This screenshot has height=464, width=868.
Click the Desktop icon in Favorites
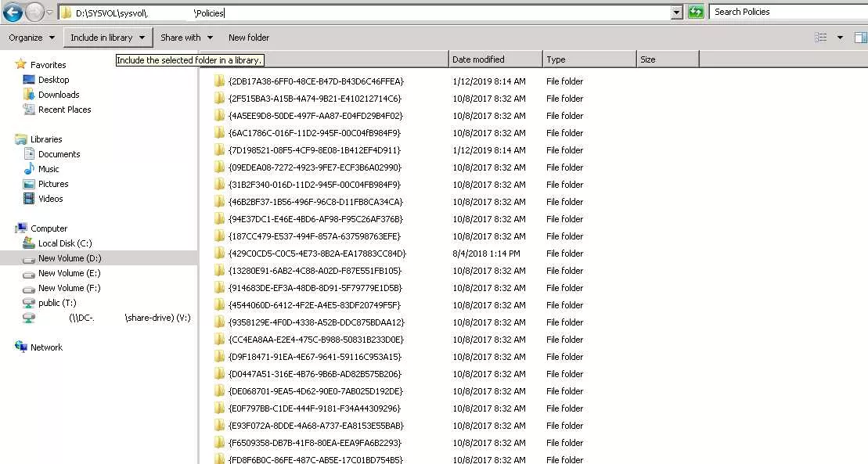29,80
